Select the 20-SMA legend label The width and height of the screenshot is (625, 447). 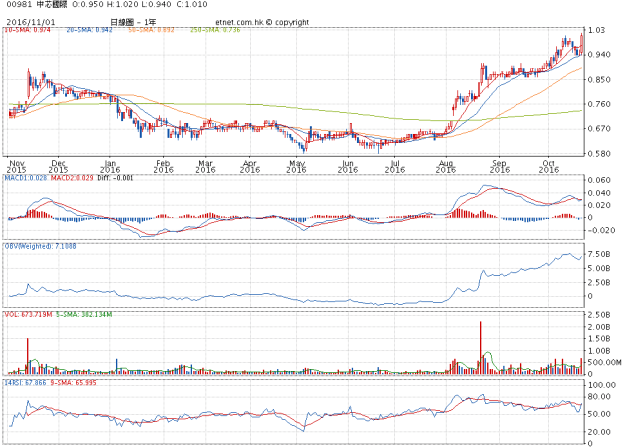point(86,31)
